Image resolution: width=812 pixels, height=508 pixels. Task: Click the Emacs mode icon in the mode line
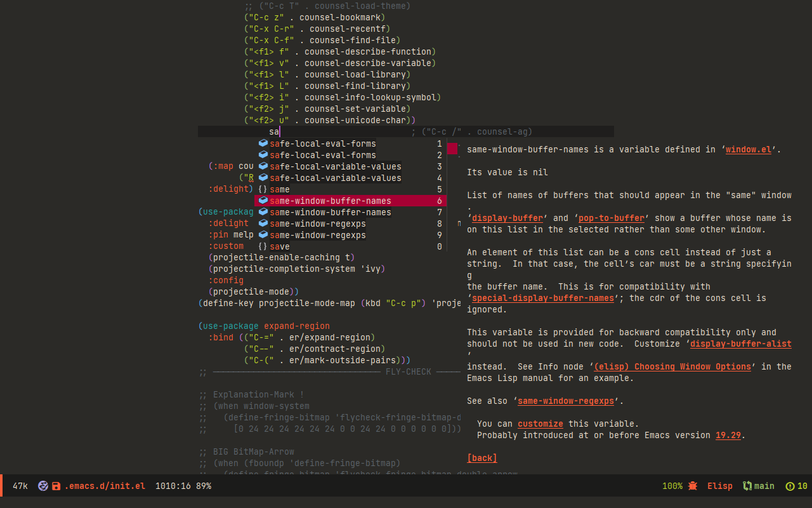43,486
